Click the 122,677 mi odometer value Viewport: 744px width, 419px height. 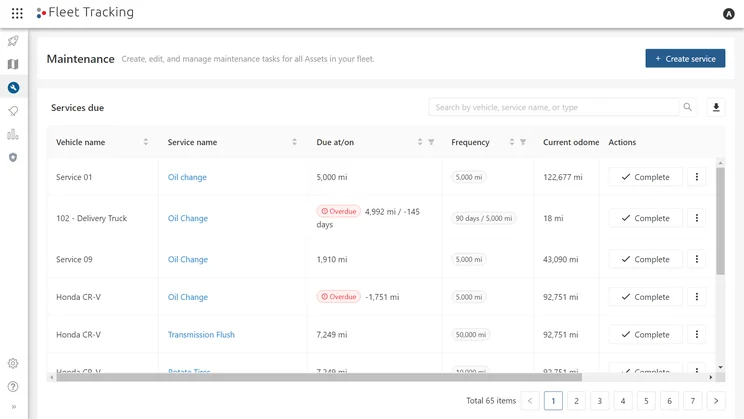coord(563,177)
